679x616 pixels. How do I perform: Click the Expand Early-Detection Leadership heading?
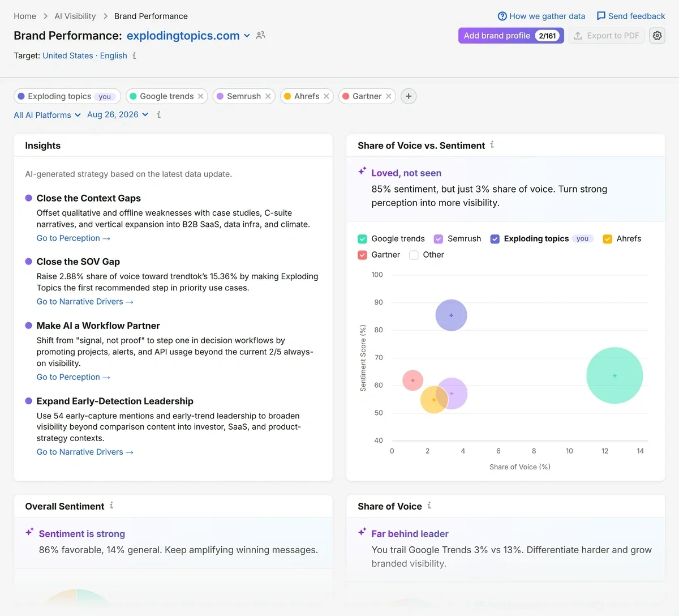coord(115,401)
